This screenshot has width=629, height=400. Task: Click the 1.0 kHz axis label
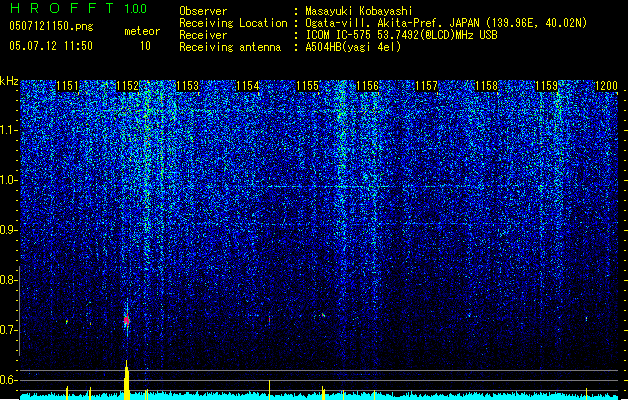(9, 180)
